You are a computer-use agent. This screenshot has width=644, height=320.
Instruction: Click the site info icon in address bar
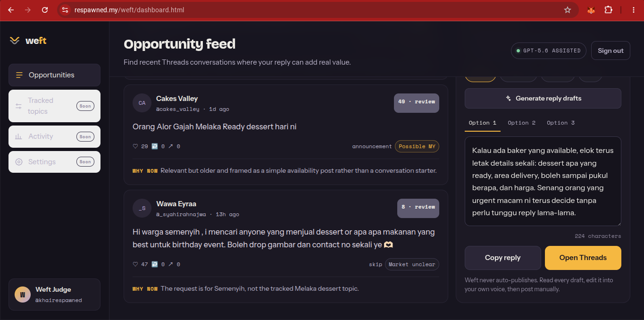65,10
